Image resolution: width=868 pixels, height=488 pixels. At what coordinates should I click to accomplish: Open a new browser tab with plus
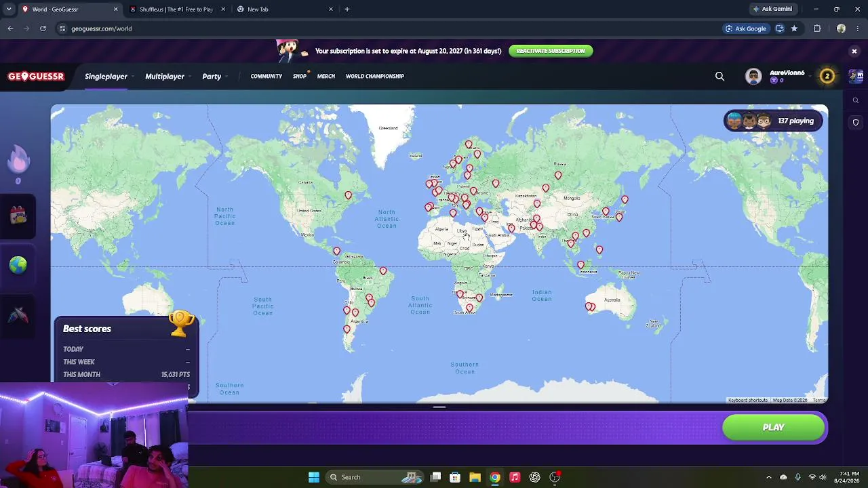click(x=347, y=9)
